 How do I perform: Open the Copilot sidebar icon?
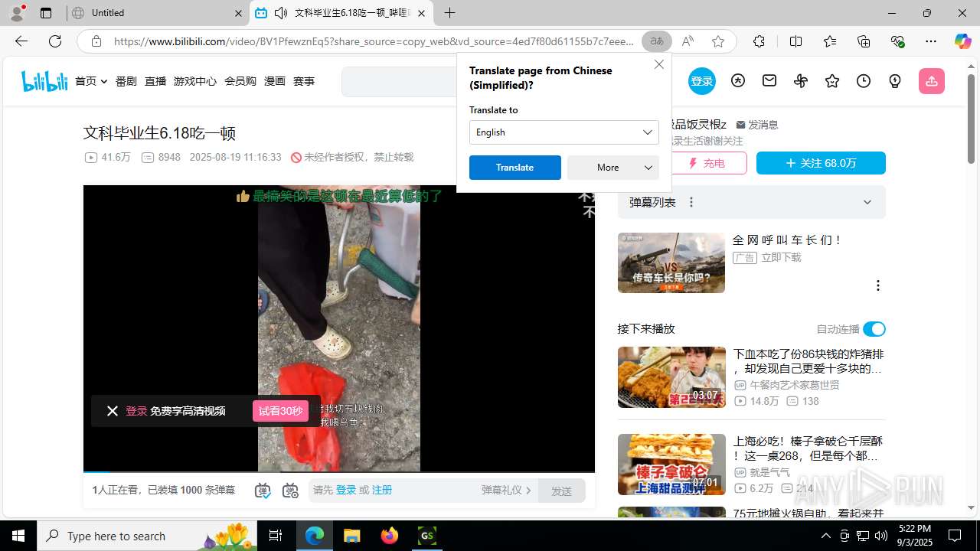click(x=962, y=41)
